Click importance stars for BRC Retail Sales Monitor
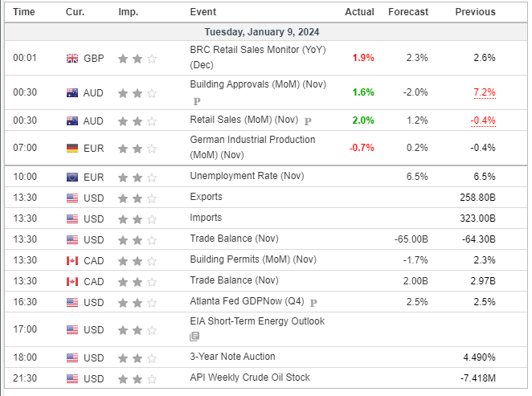This screenshot has width=532, height=396. coord(137,58)
